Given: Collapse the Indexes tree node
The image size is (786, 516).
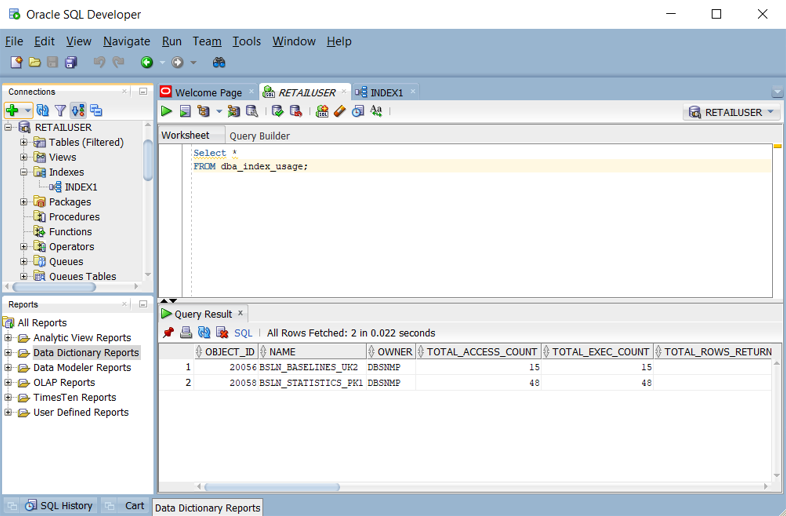Looking at the screenshot, I should pyautogui.click(x=24, y=172).
